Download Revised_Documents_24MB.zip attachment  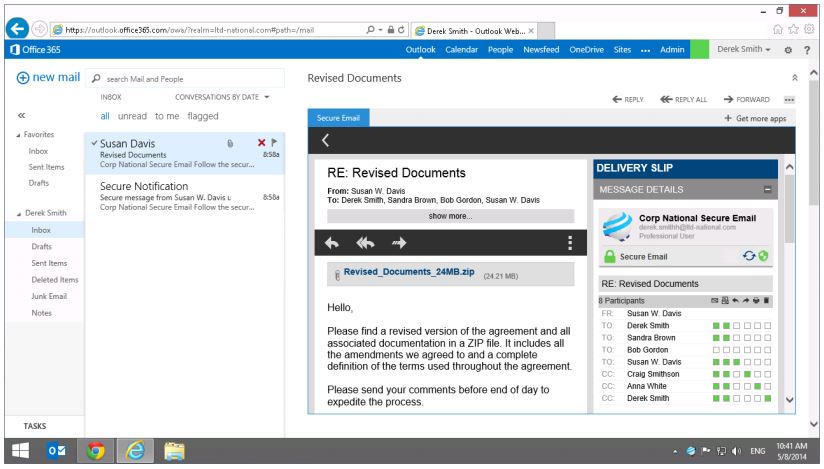pyautogui.click(x=409, y=272)
